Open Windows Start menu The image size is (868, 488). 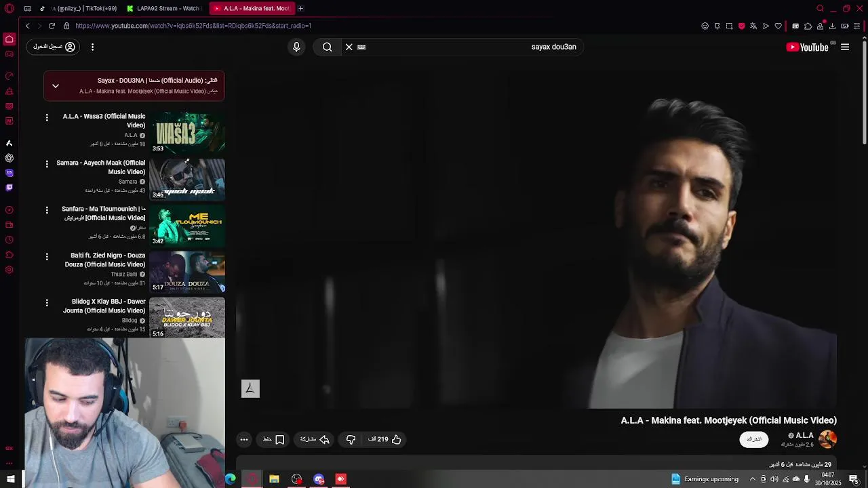pos(11,479)
